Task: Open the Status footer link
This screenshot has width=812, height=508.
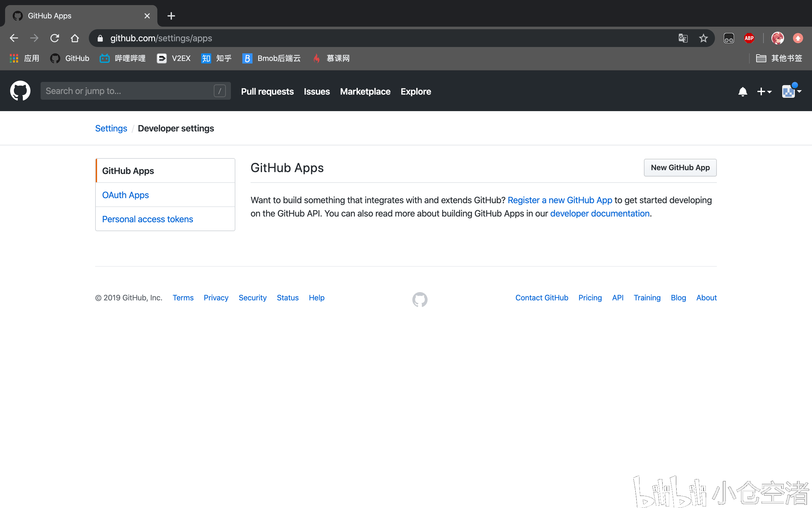Action: click(x=288, y=298)
